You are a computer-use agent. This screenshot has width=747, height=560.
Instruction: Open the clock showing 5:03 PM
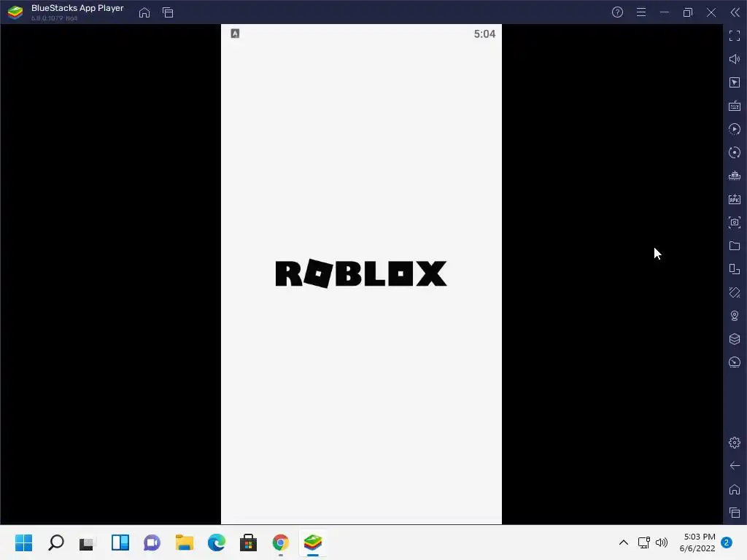point(697,542)
